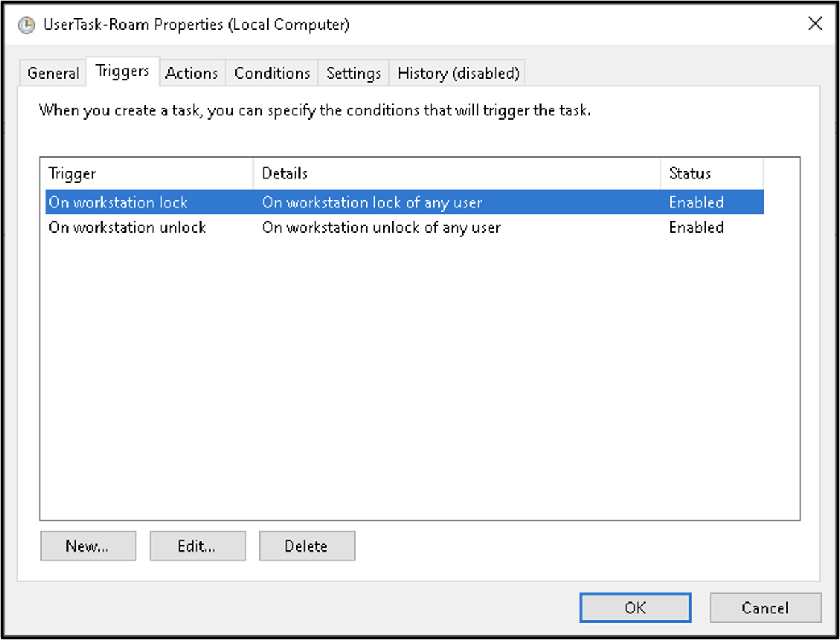Click the Details column header

[456, 173]
